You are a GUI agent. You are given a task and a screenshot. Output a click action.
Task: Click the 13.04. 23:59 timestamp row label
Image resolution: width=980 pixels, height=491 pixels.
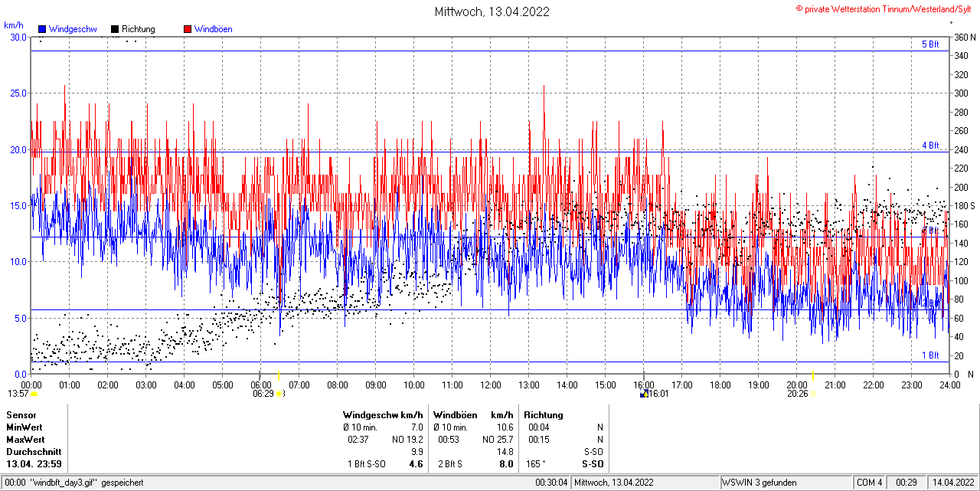click(34, 464)
